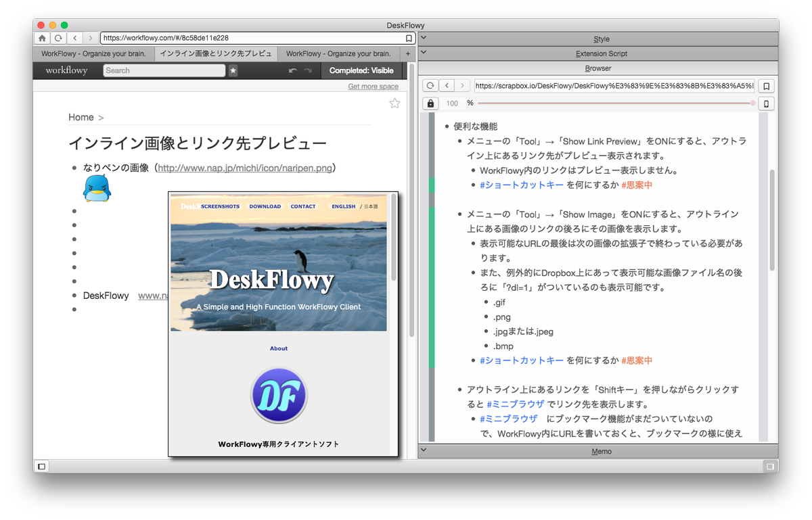Image resolution: width=812 pixels, height=520 pixels.
Task: Collapse the Style panel chevron
Action: click(424, 39)
